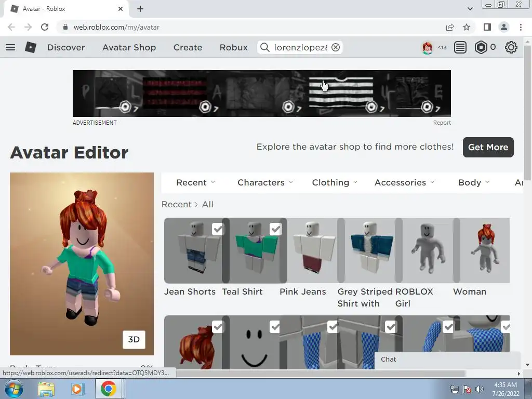
Task: View site lock information
Action: (65, 27)
